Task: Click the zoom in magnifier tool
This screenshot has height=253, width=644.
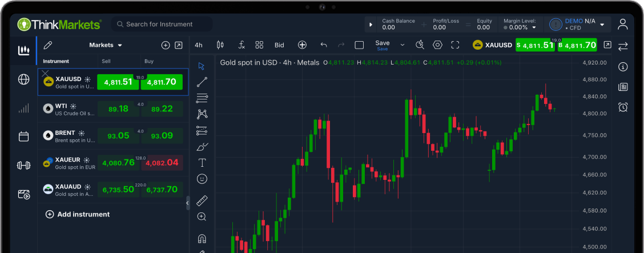Action: 202,216
